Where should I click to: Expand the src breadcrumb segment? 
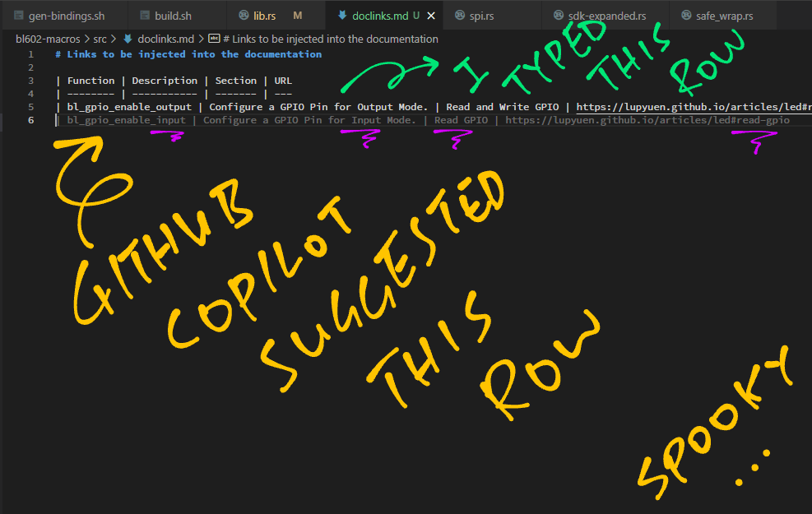click(x=100, y=39)
